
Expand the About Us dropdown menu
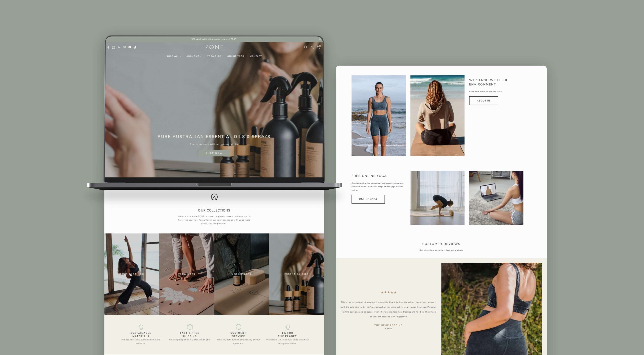tap(194, 56)
